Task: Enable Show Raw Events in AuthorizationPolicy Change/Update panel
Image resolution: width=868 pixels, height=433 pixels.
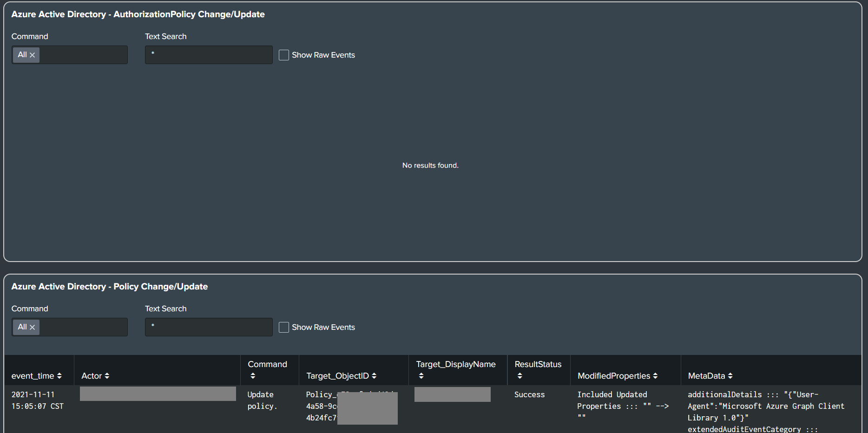Action: point(284,55)
